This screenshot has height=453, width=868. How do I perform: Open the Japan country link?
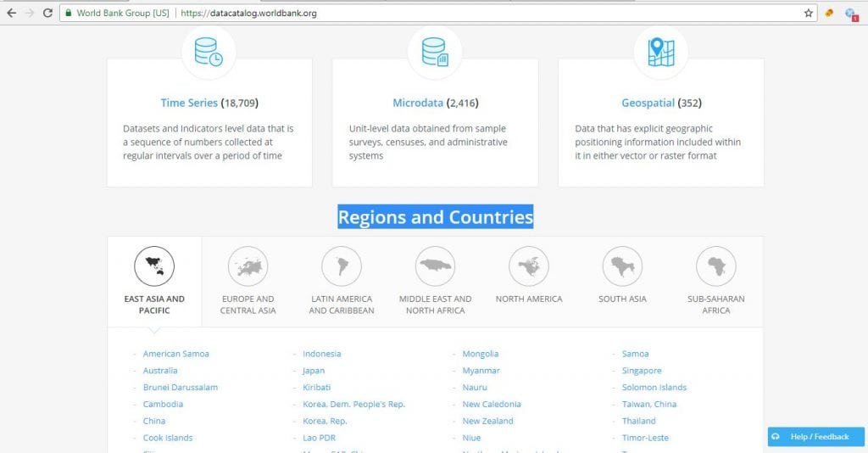[x=314, y=371]
